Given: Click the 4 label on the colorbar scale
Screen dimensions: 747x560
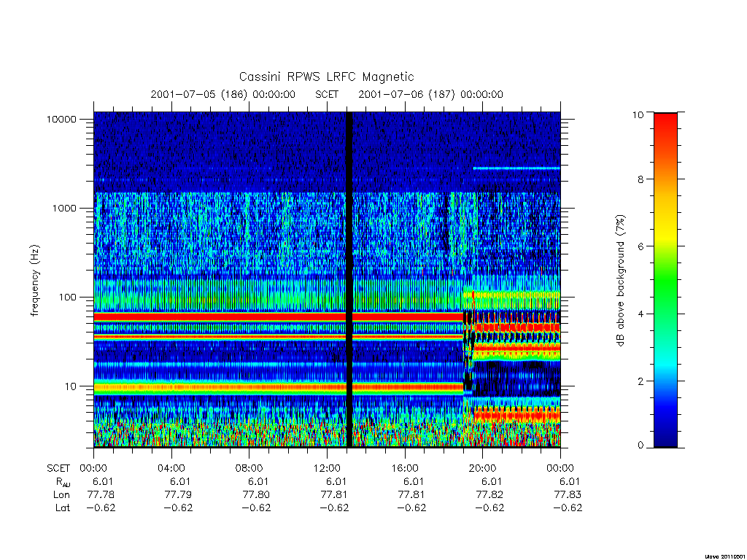Looking at the screenshot, I should pyautogui.click(x=640, y=314).
